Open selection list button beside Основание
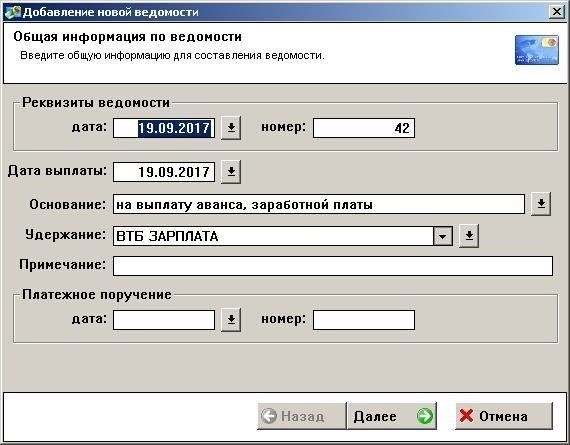This screenshot has height=445, width=570. coord(541,204)
